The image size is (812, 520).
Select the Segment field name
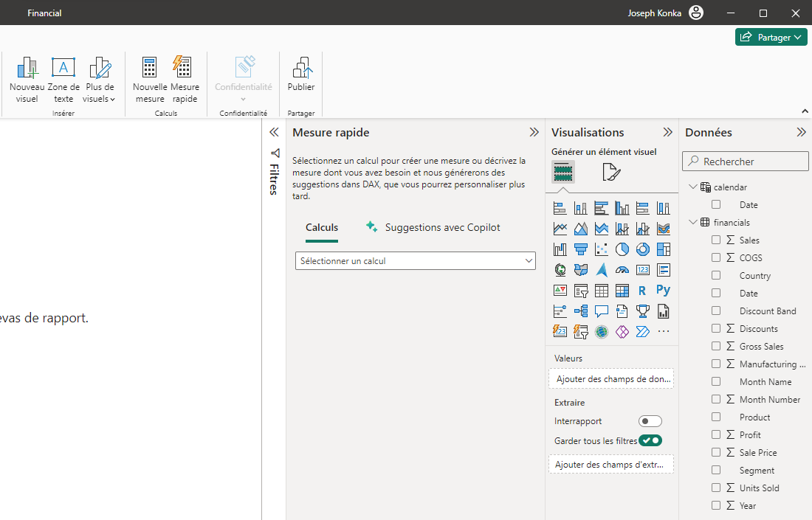[757, 471]
